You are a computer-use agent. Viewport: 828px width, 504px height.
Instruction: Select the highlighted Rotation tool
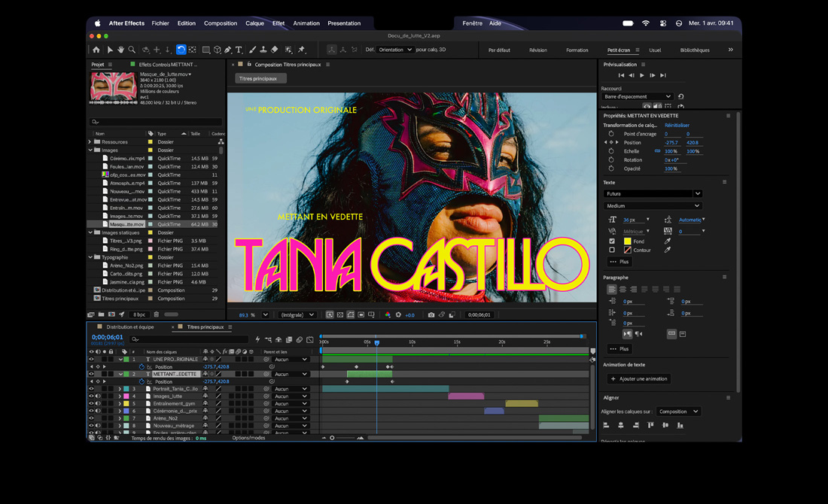[x=181, y=50]
